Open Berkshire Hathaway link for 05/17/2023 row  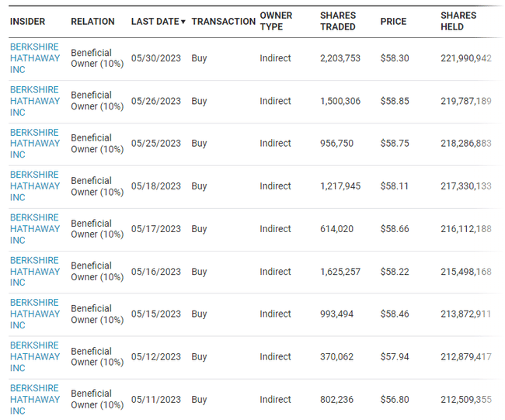[35, 229]
